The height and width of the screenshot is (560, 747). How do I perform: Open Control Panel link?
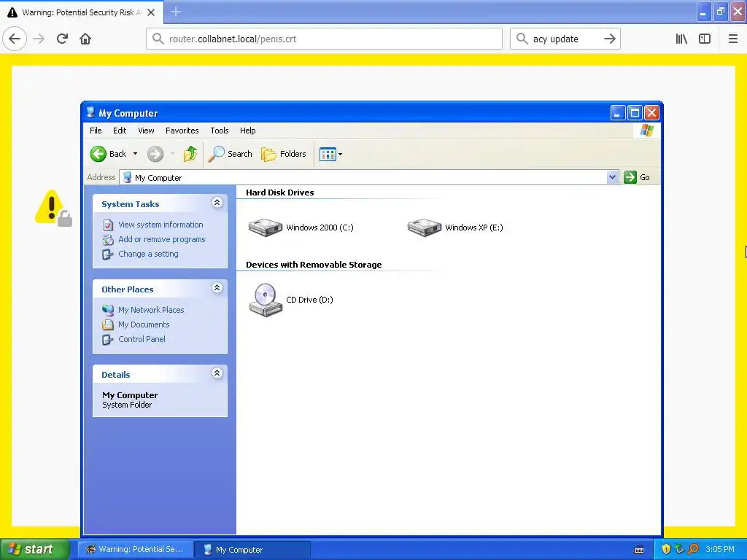(142, 340)
